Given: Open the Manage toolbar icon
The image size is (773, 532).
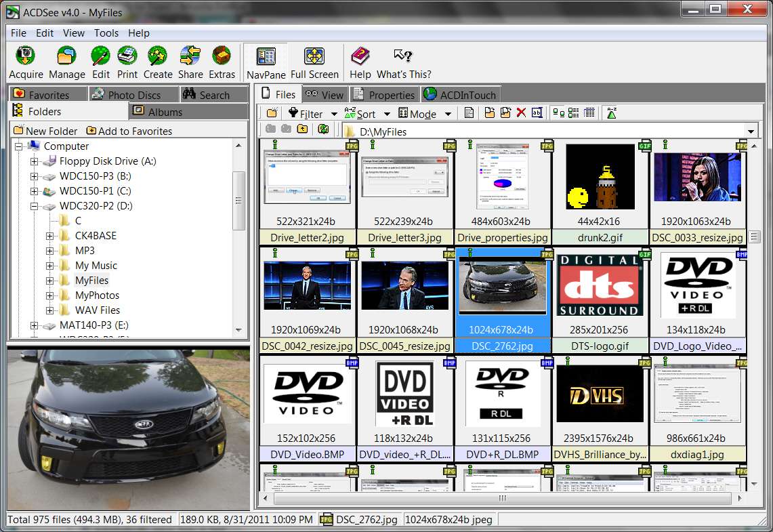Looking at the screenshot, I should 66,56.
